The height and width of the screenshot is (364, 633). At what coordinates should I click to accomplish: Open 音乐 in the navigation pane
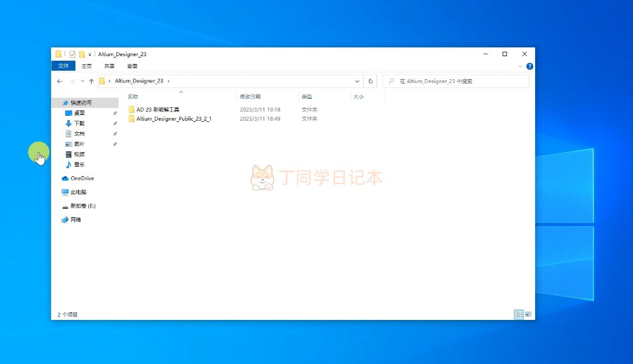click(79, 165)
